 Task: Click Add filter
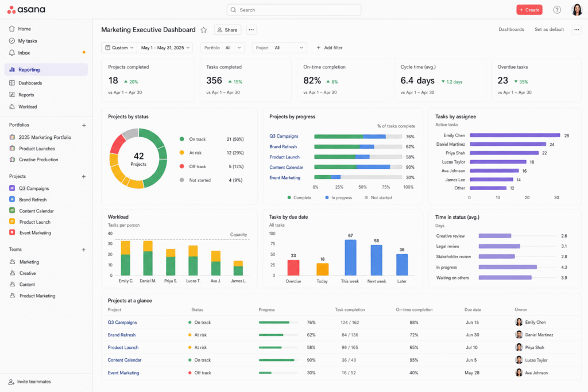pyautogui.click(x=329, y=48)
